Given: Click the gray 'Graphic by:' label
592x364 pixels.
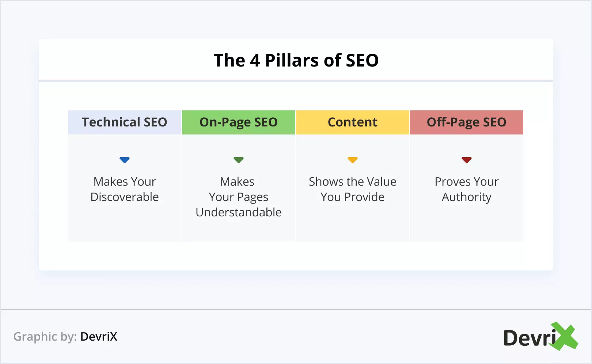Looking at the screenshot, I should [x=45, y=337].
